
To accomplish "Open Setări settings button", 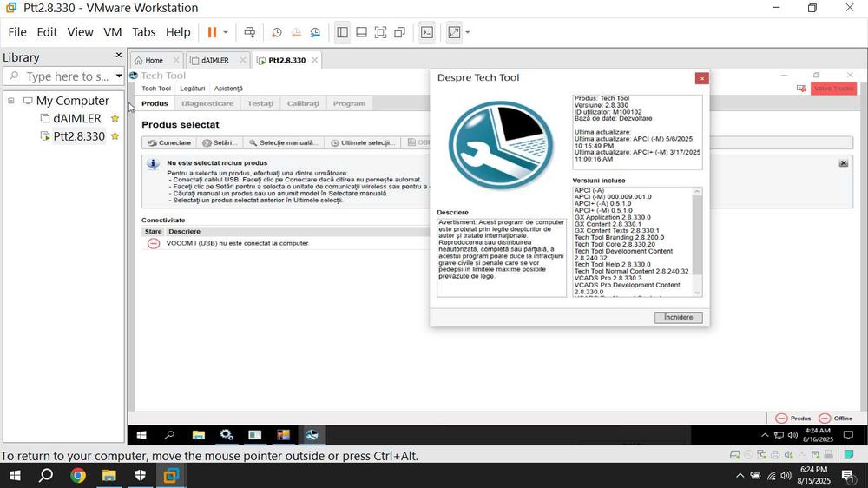I will pyautogui.click(x=220, y=143).
